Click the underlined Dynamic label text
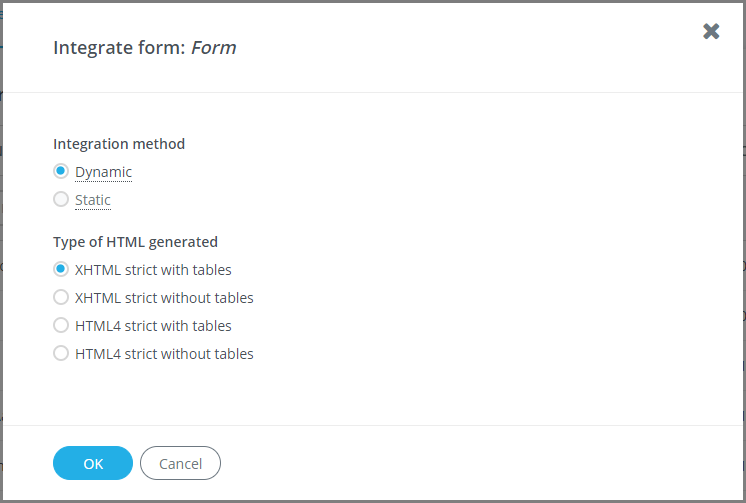Viewport: 746px width, 503px height. [103, 172]
